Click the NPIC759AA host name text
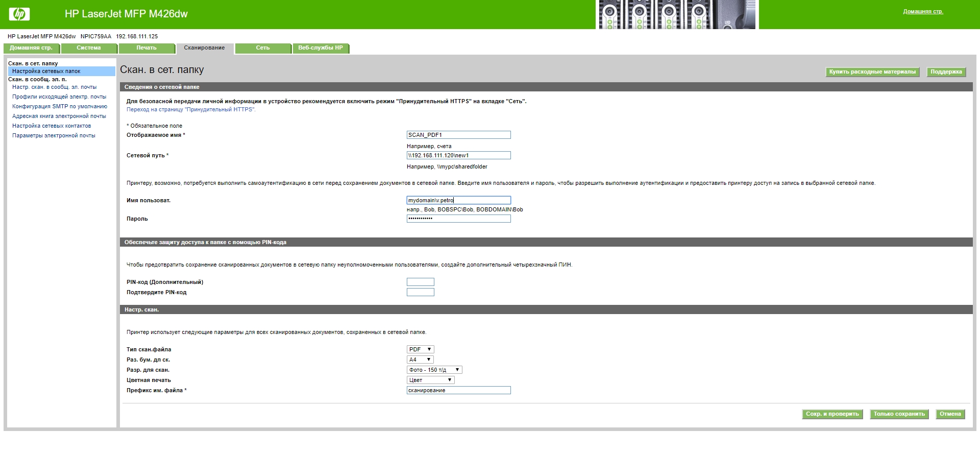 click(96, 37)
